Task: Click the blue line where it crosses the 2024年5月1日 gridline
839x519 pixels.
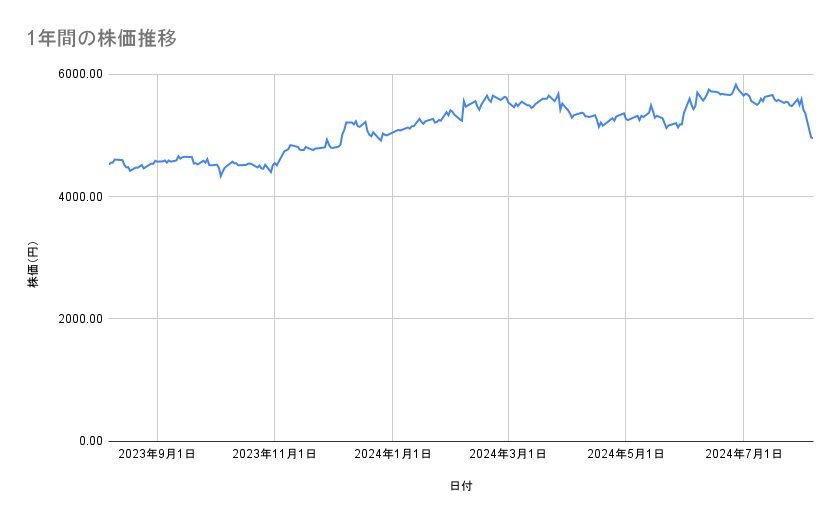Action: coord(626,118)
